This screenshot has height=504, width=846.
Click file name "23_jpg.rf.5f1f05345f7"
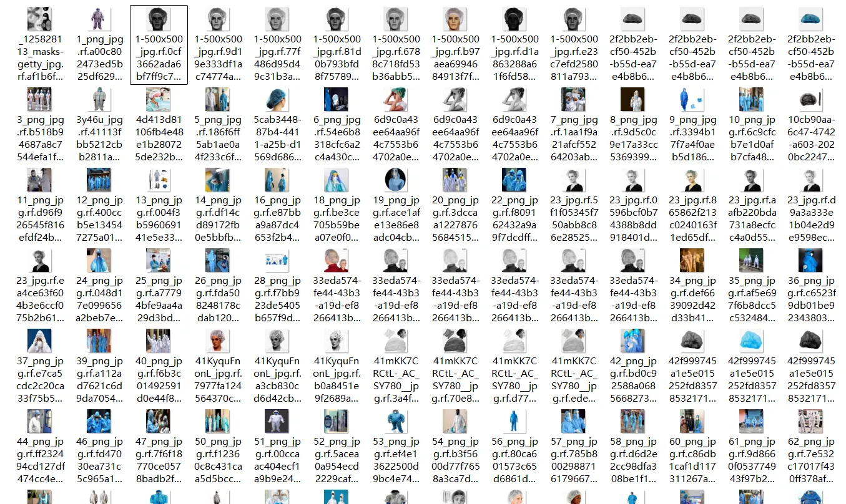574,219
